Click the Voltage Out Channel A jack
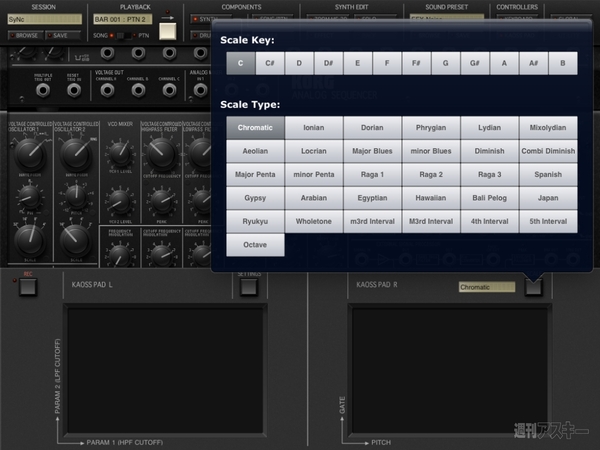 coord(106,90)
